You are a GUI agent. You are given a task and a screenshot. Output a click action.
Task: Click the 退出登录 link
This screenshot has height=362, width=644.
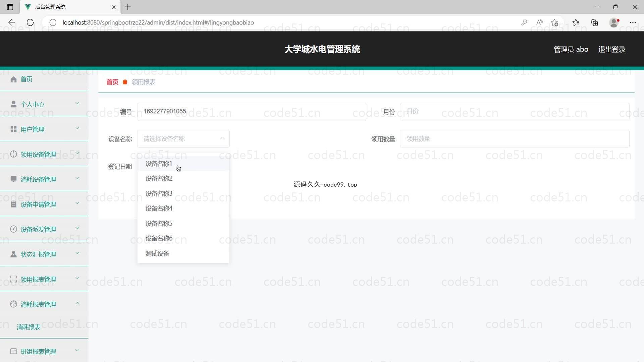tap(612, 49)
